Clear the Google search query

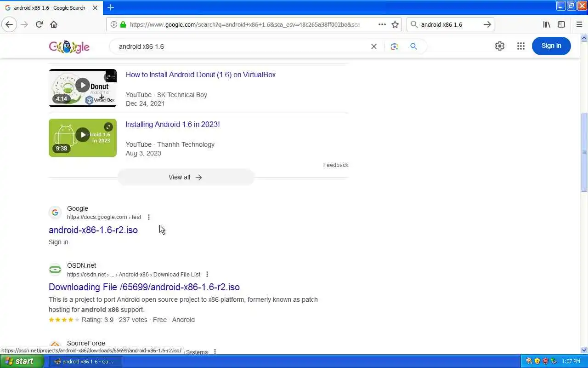pos(374,46)
